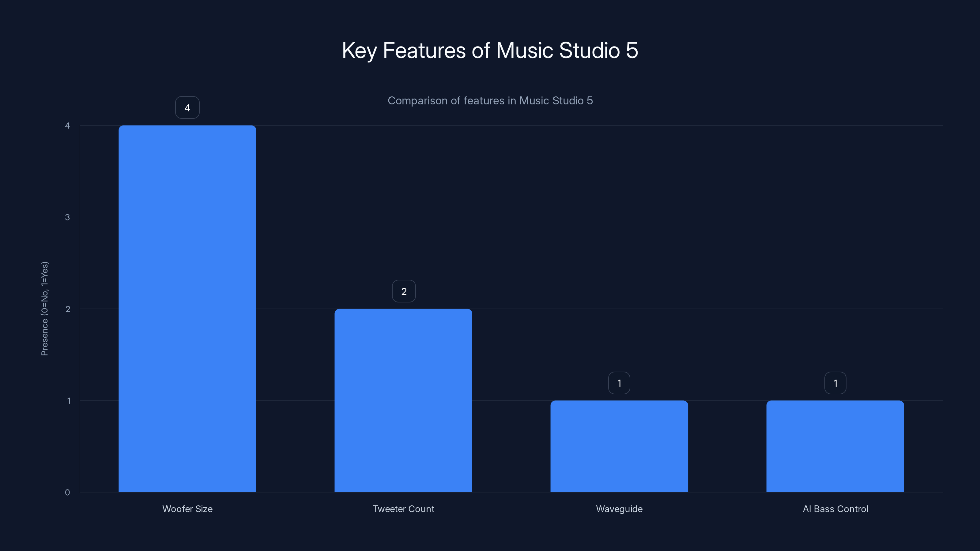Click the value badge showing 2
Image resolution: width=980 pixels, height=551 pixels.
(403, 291)
